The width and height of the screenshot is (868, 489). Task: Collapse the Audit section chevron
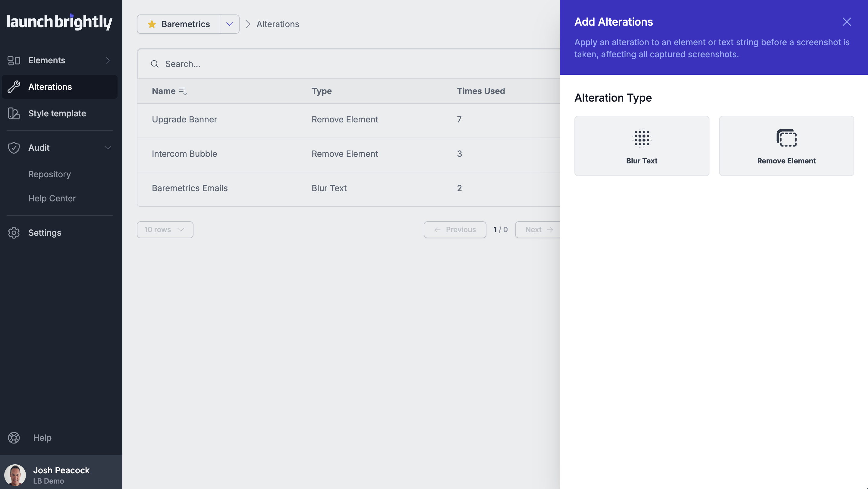108,148
